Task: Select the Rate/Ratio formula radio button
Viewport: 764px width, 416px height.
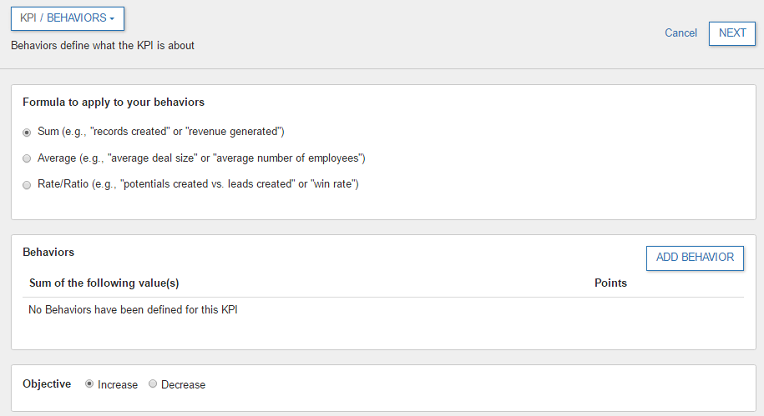Action: click(x=27, y=185)
